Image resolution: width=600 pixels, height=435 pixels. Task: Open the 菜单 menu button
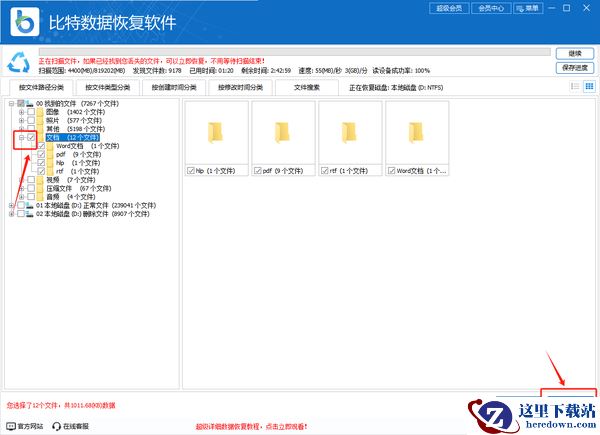point(528,8)
